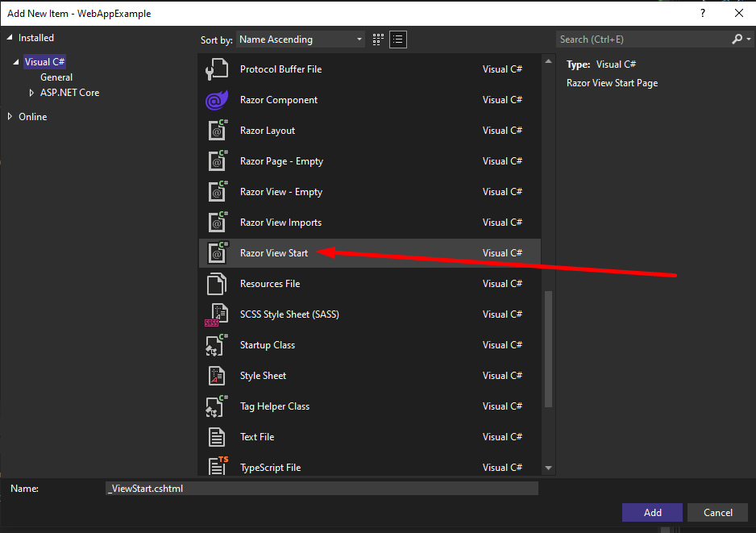The height and width of the screenshot is (533, 756).
Task: Select the TypeScript File icon
Action: coord(217,466)
